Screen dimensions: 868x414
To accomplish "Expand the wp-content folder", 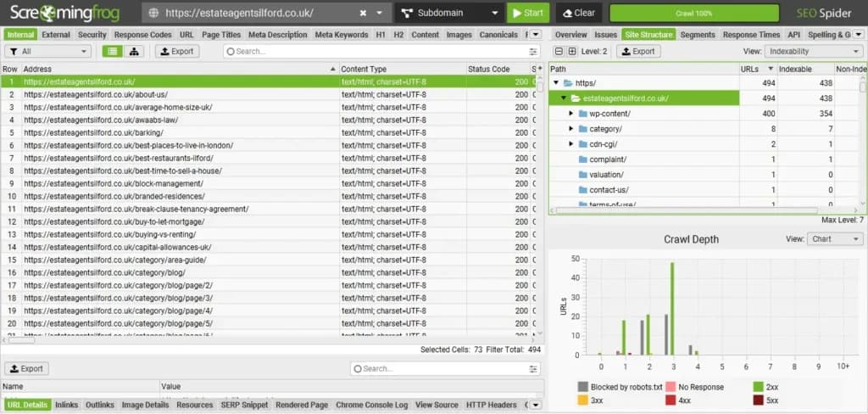I will 571,114.
